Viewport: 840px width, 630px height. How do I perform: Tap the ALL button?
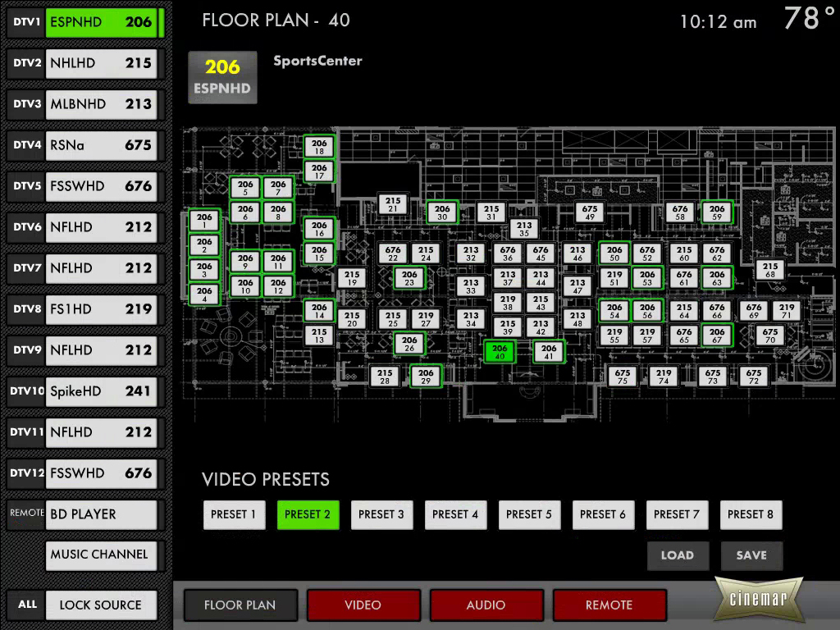point(27,605)
